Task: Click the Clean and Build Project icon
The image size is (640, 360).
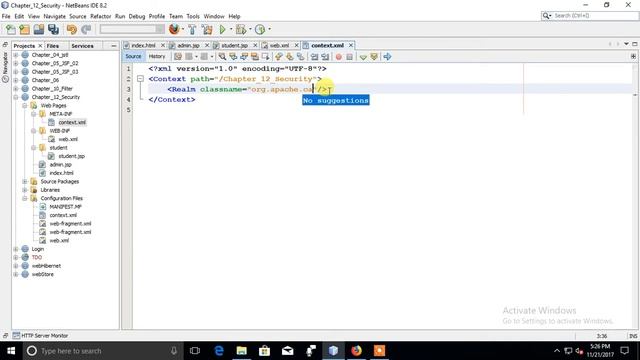Action: (207, 29)
